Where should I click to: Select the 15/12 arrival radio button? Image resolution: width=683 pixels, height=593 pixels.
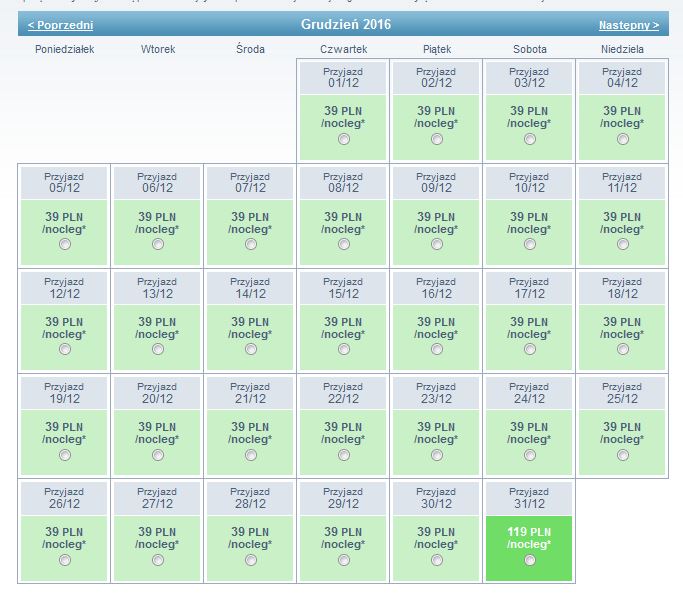(344, 349)
